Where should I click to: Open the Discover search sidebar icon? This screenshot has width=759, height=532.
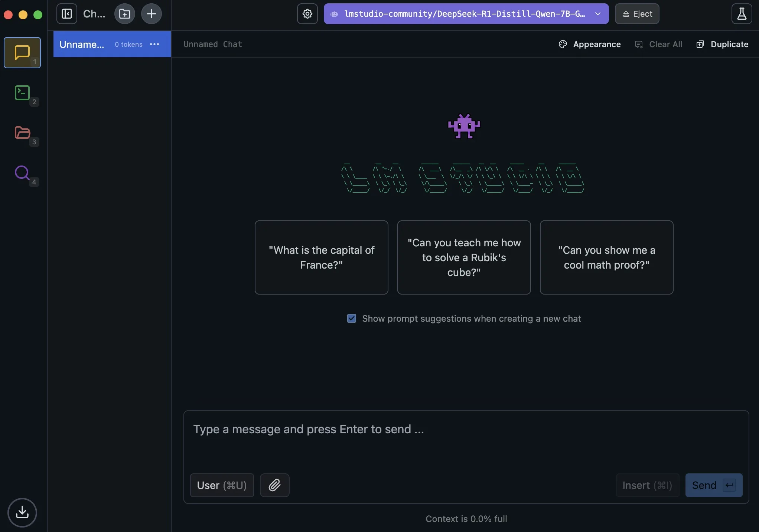pos(22,173)
